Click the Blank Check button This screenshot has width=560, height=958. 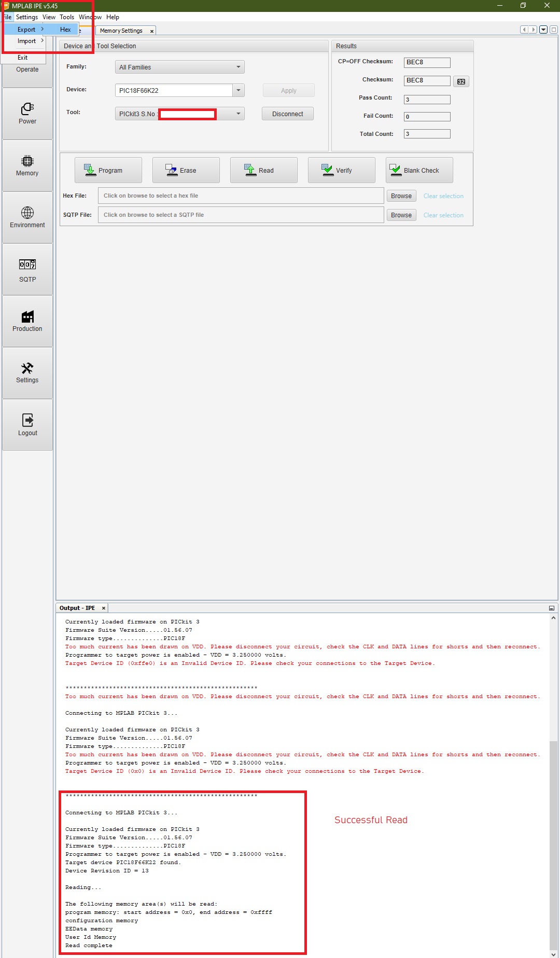[419, 170]
